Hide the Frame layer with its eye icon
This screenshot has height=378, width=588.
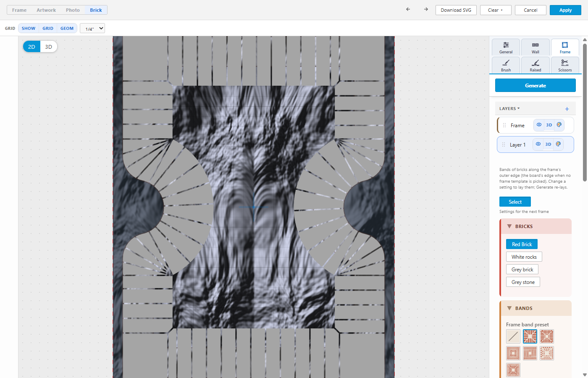[x=539, y=125]
